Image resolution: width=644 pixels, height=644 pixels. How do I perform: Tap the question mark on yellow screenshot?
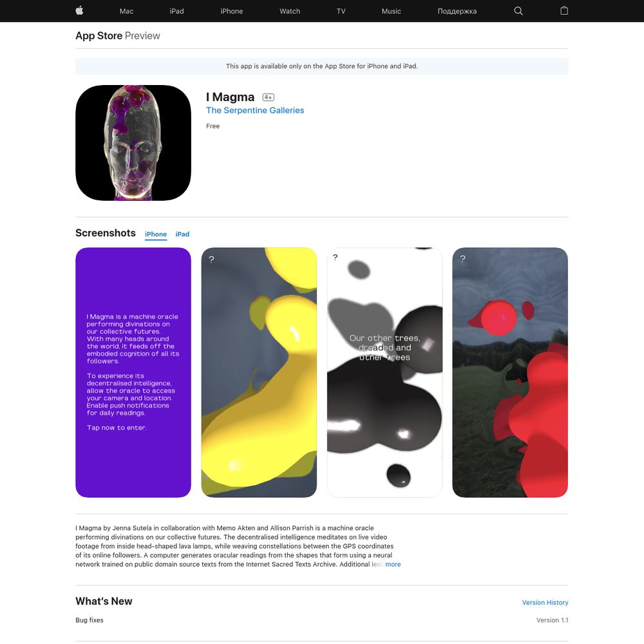pos(211,260)
